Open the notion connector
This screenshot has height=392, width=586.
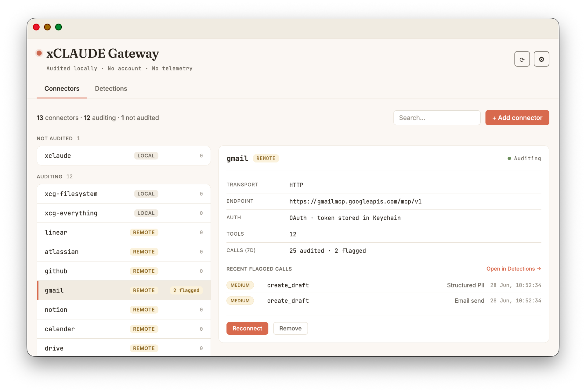[x=124, y=310]
